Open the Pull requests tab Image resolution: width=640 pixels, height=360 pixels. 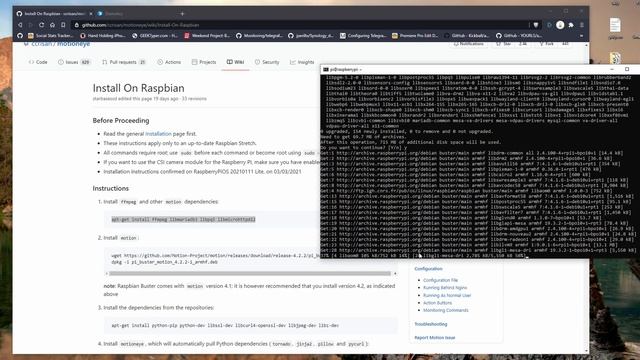124,62
